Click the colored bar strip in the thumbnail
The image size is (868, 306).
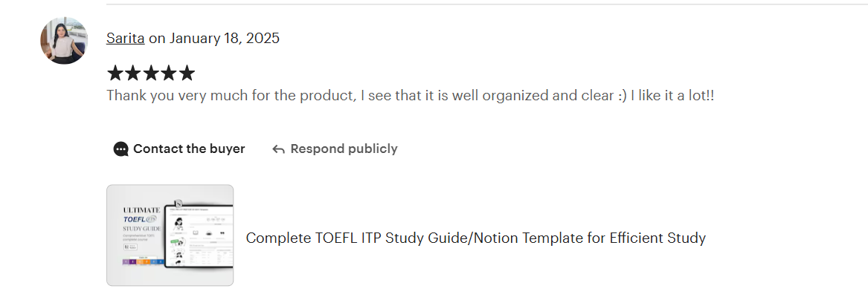(142, 262)
